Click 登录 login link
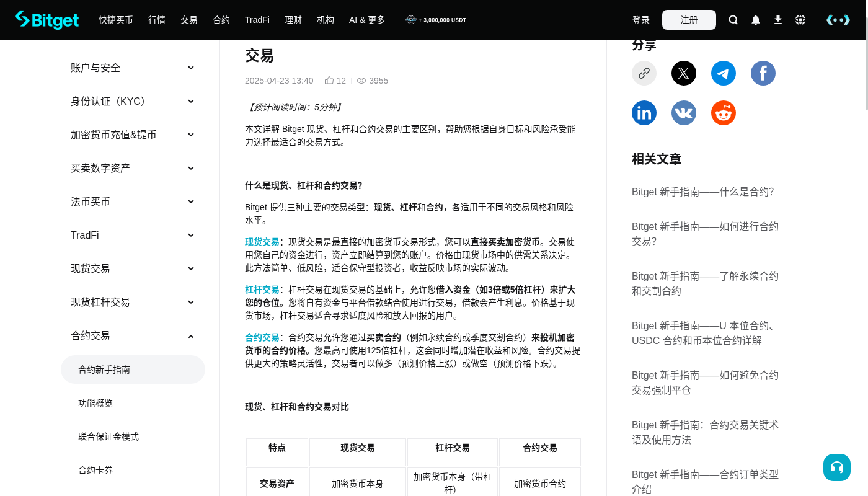 click(x=641, y=20)
